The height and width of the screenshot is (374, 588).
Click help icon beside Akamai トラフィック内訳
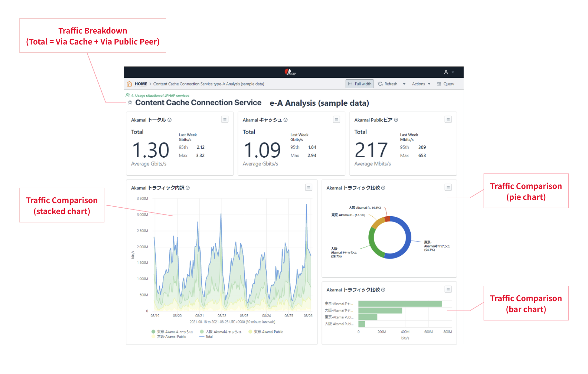click(x=188, y=188)
